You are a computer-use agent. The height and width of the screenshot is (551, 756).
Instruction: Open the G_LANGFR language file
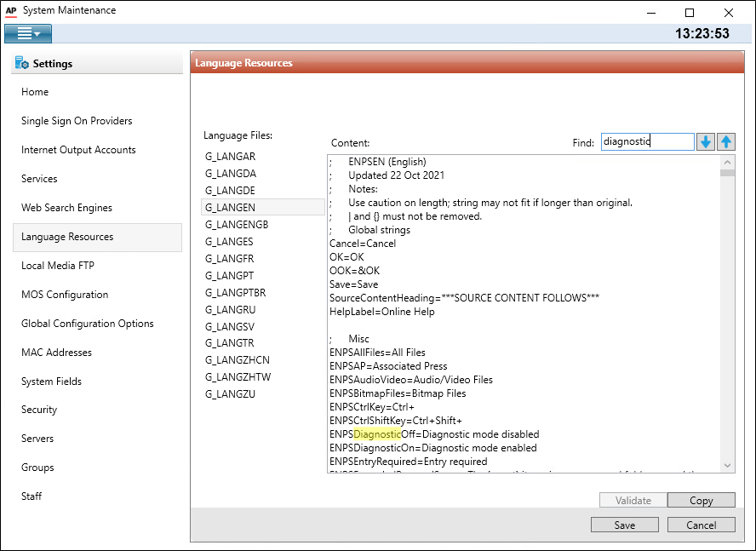pyautogui.click(x=229, y=259)
